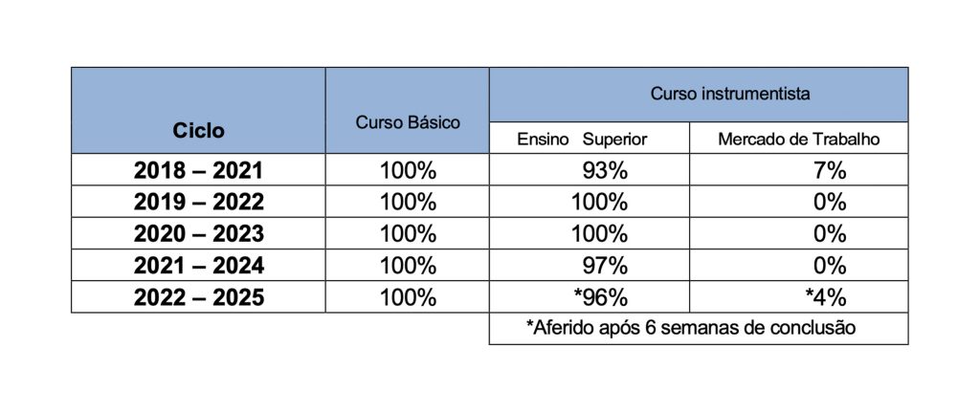Click Curso Básico 100% for 2022 – 2025

click(x=408, y=297)
